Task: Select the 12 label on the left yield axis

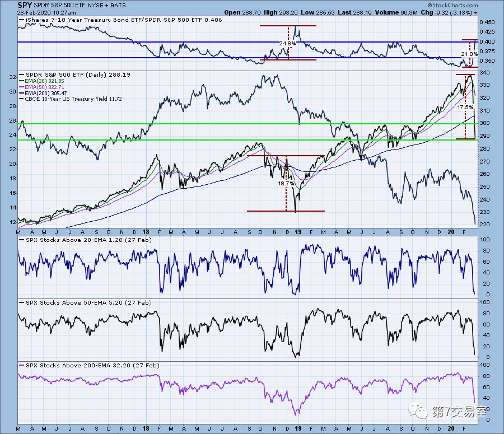Action: point(13,222)
